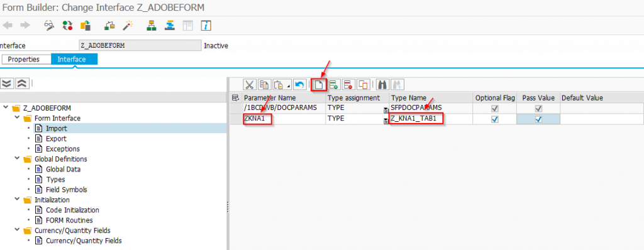
Task: Collapse the Global Definitions folder
Action: tap(17, 159)
